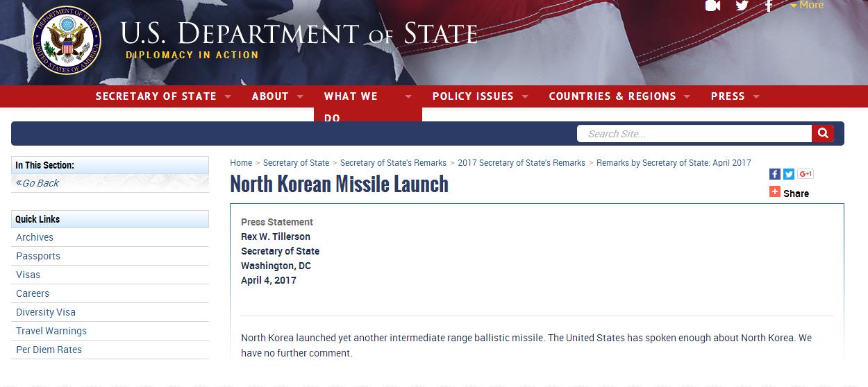Viewport: 868px width, 387px height.
Task: Expand the More social links dropdown
Action: click(x=807, y=6)
